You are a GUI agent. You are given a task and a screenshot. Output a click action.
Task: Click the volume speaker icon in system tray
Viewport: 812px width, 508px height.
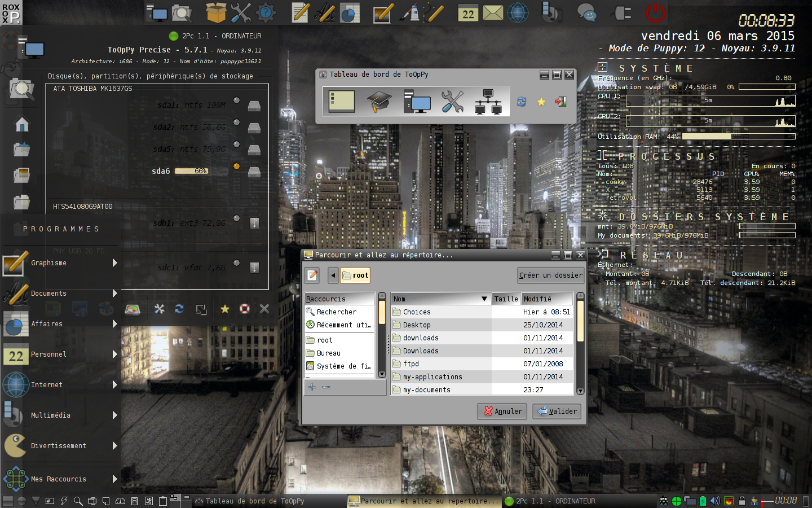(715, 501)
